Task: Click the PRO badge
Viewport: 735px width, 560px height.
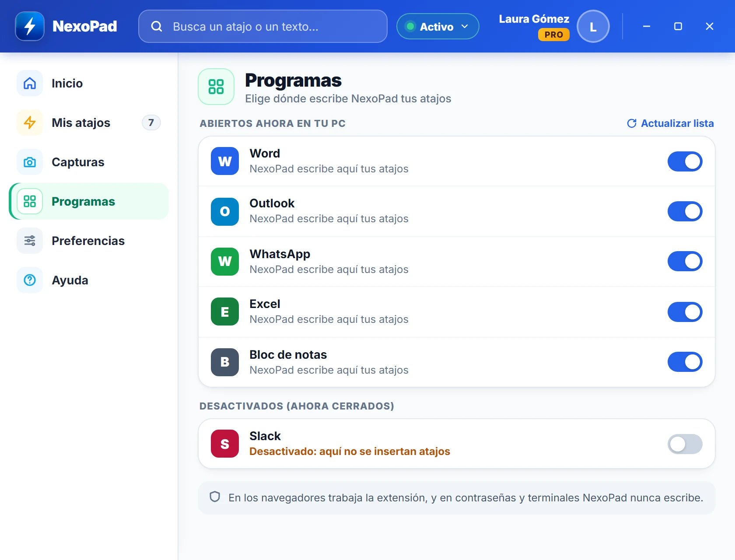Action: 553,35
